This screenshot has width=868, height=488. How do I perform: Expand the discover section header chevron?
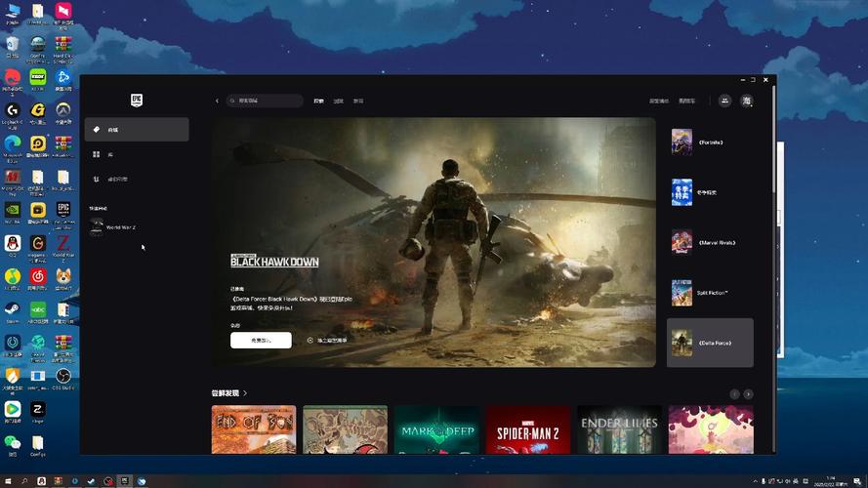[245, 392]
